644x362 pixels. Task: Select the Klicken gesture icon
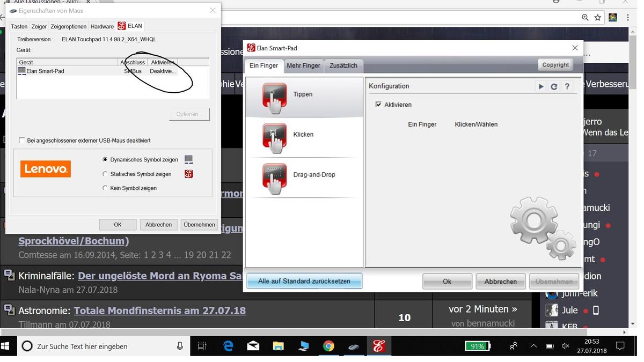click(274, 137)
